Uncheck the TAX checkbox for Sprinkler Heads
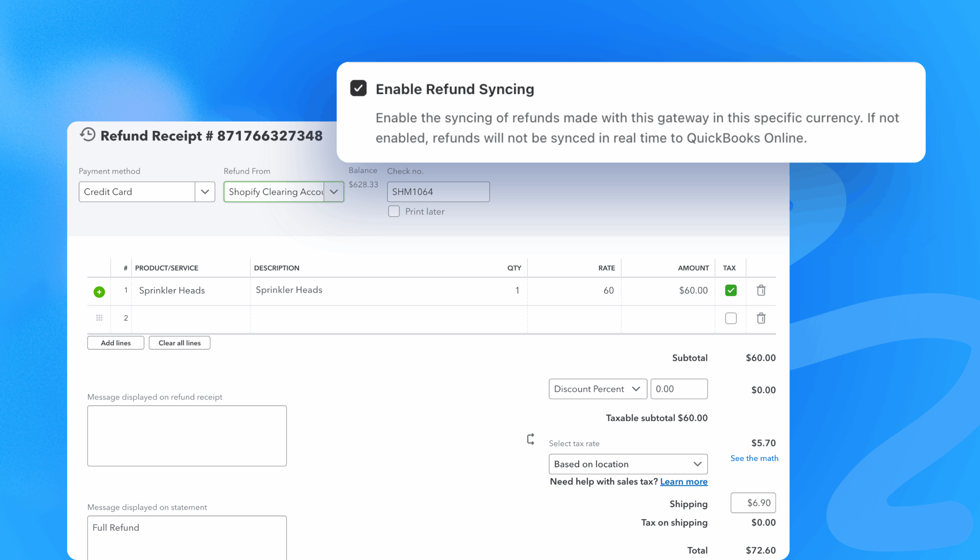The width and height of the screenshot is (980, 560). coord(730,291)
